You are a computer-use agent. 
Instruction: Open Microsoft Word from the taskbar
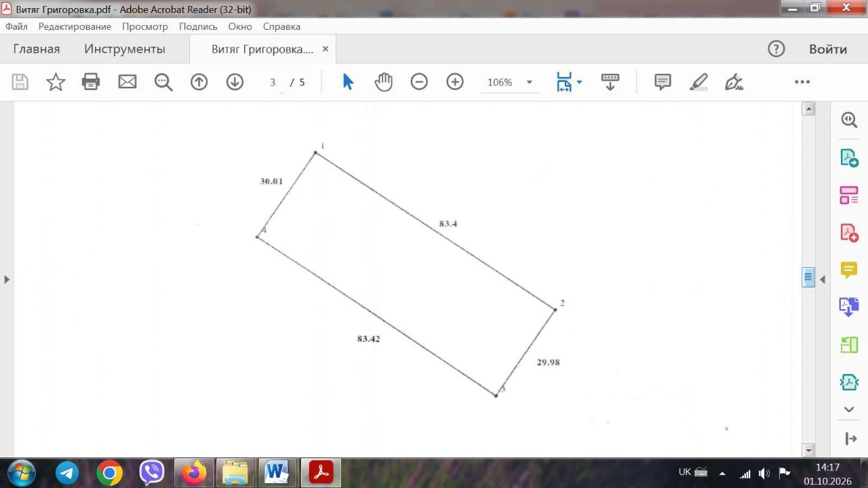(x=277, y=472)
